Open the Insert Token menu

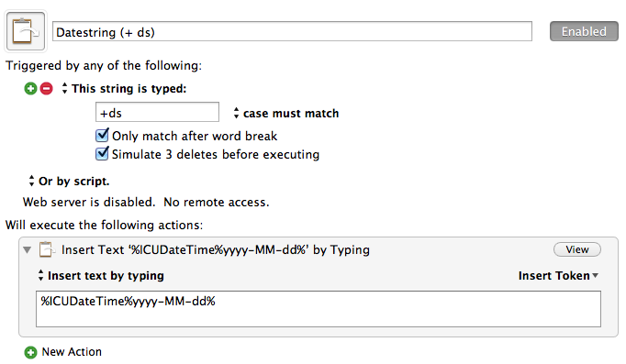(x=558, y=275)
